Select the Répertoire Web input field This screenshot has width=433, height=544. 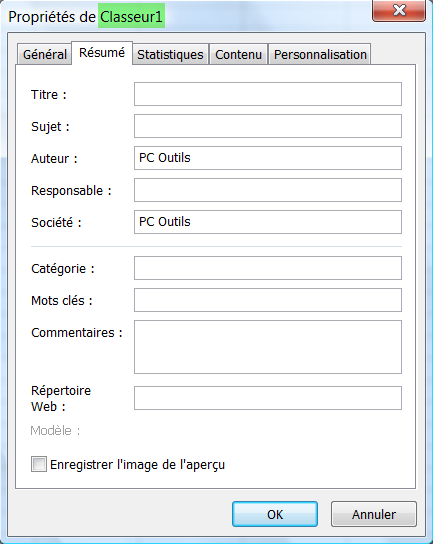(268, 398)
